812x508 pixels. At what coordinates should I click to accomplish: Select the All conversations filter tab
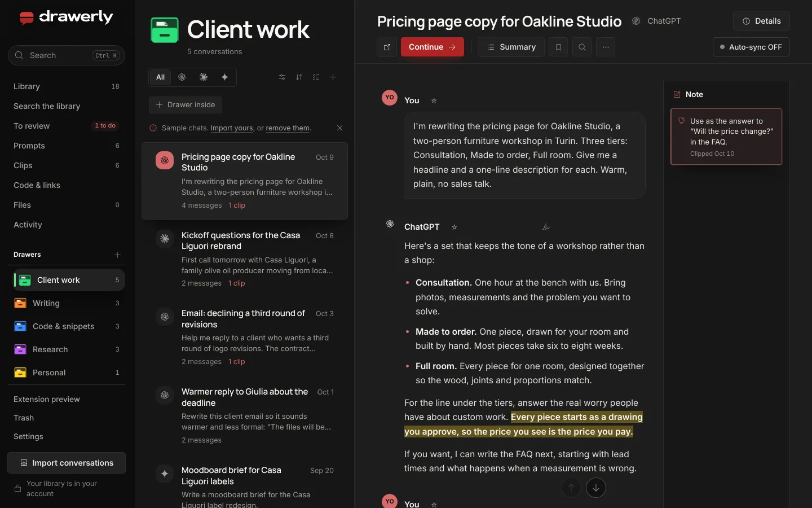tap(161, 77)
